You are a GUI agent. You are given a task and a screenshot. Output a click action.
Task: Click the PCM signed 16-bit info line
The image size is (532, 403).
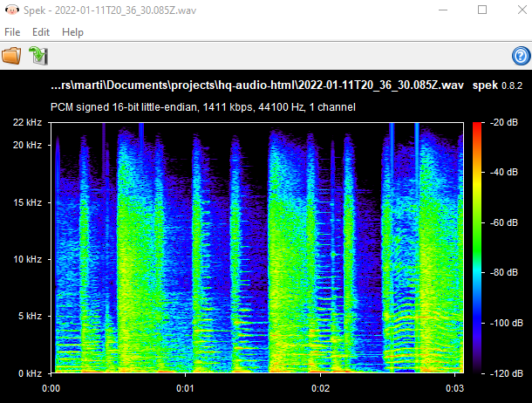pyautogui.click(x=203, y=107)
